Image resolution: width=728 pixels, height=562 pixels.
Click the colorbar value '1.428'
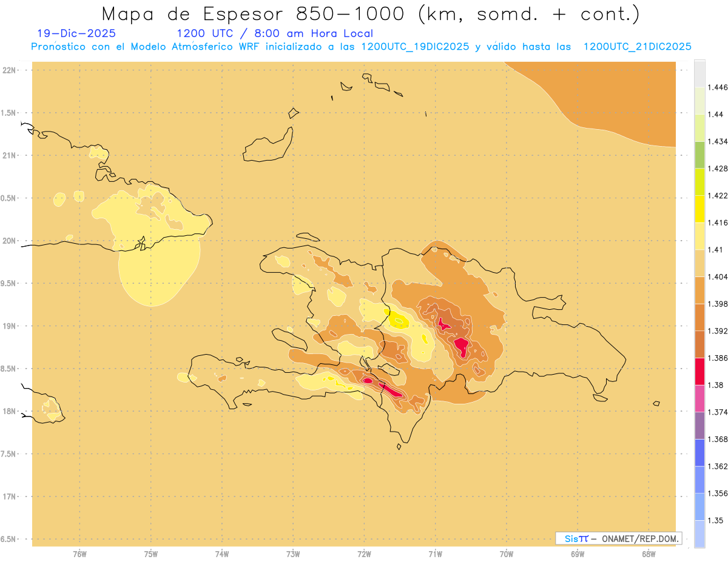coord(717,169)
